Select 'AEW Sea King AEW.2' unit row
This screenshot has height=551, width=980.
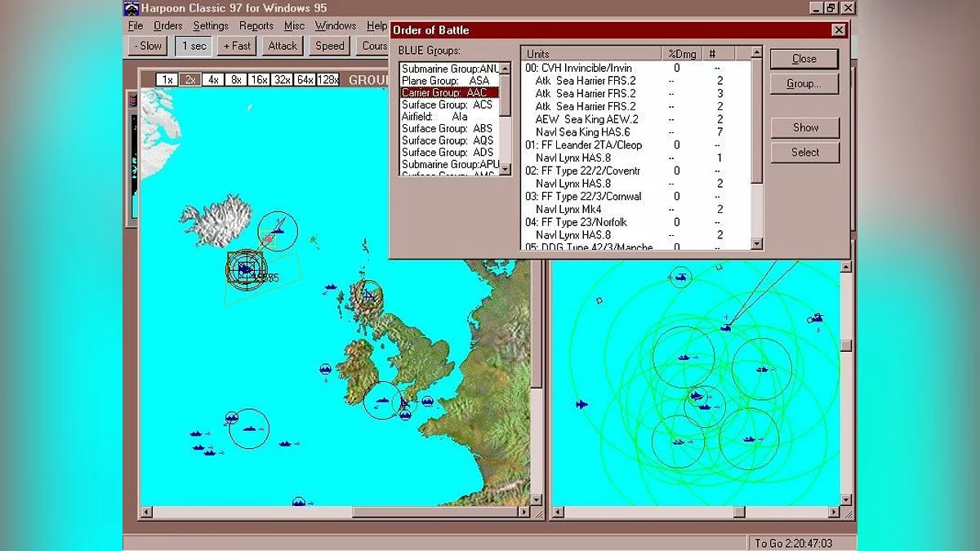(x=635, y=119)
